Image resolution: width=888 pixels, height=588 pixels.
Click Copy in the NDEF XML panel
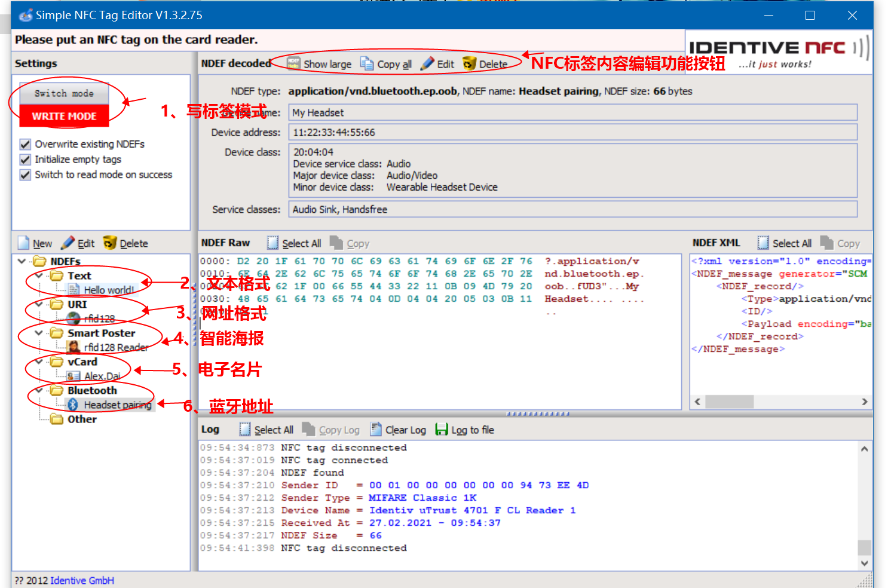click(840, 243)
